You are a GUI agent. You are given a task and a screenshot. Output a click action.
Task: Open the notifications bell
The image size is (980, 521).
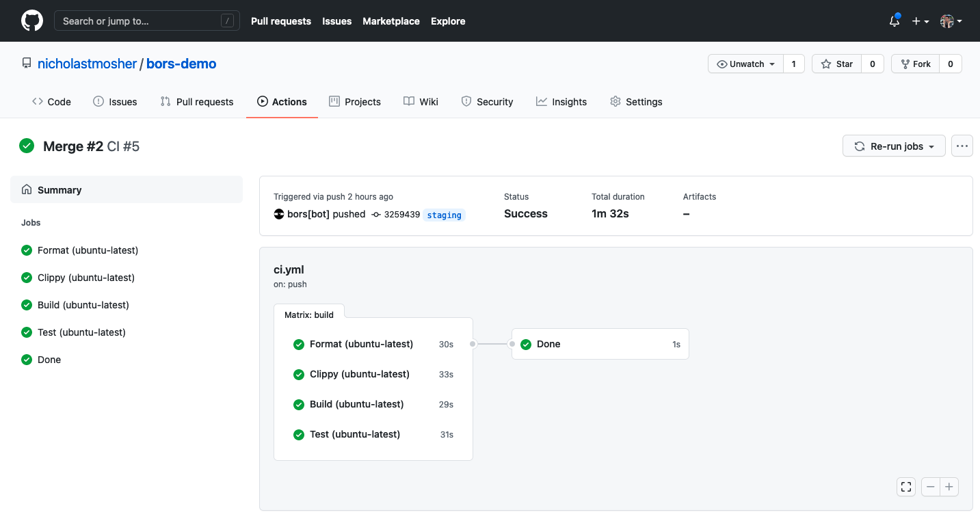pos(894,21)
